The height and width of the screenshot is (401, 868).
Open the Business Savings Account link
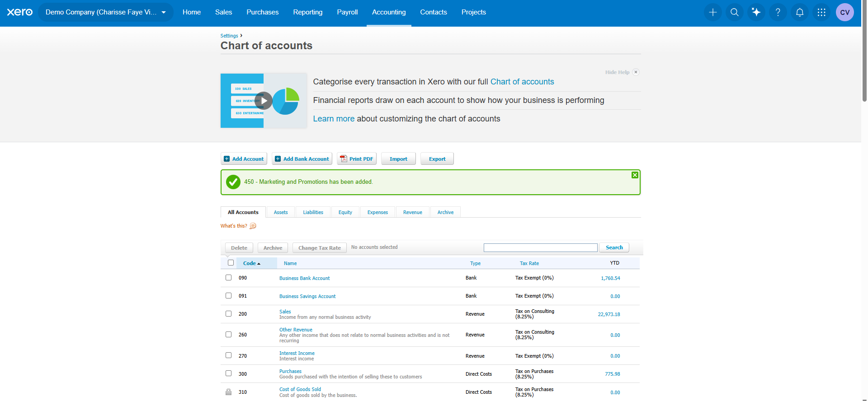tap(307, 296)
